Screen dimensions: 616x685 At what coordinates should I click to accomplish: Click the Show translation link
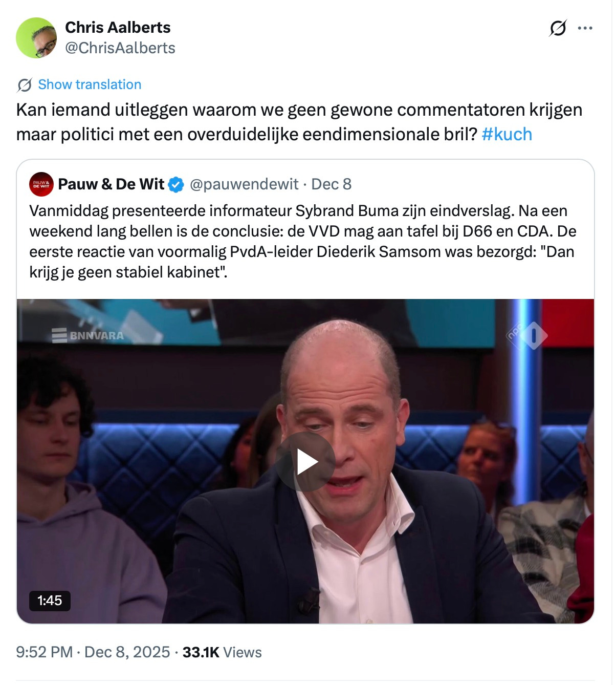[x=90, y=84]
